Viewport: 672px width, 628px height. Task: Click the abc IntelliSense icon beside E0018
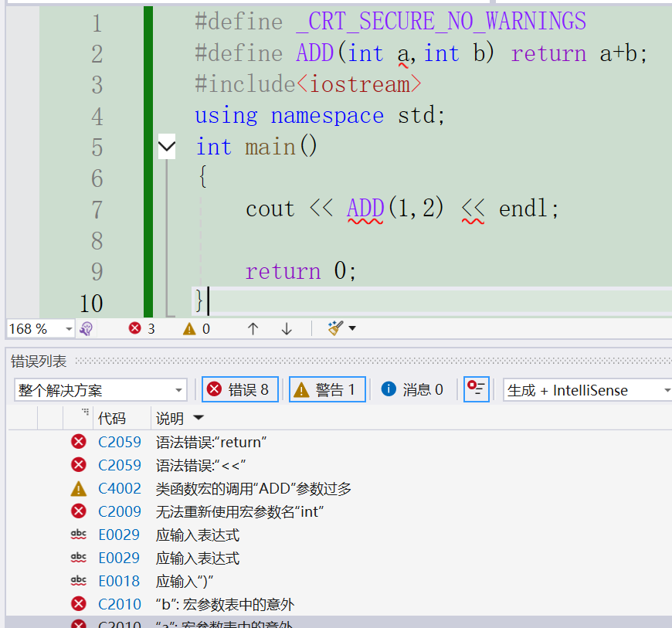(79, 580)
